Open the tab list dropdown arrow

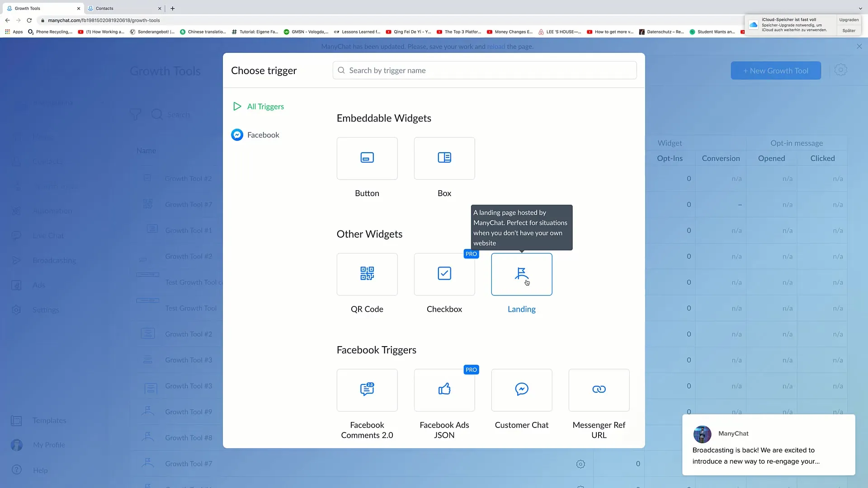click(860, 9)
